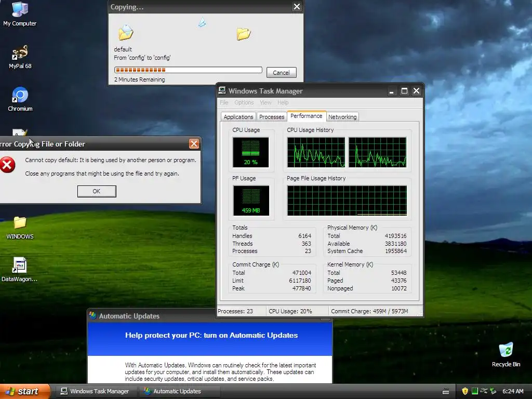Click the destination folder icon in Copying dialog
The width and height of the screenshot is (532, 399).
(243, 34)
